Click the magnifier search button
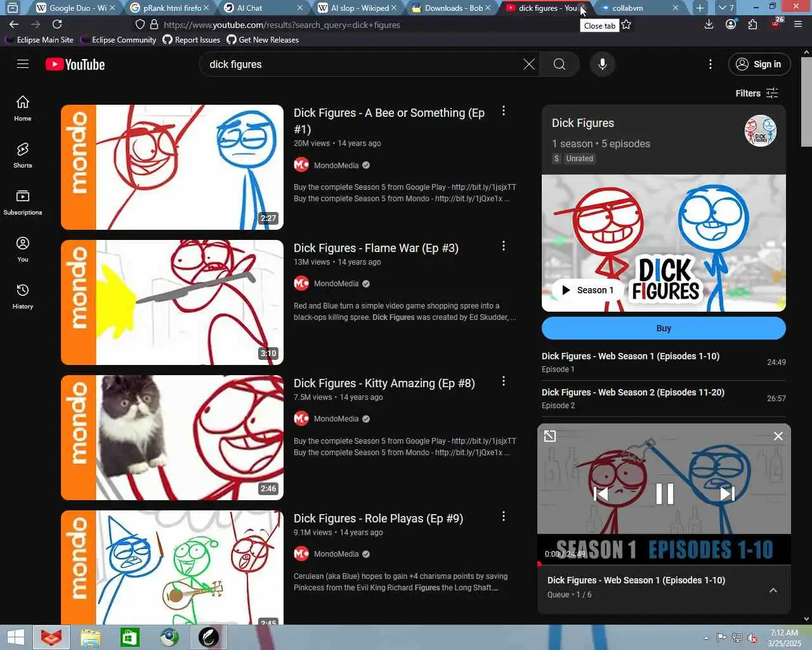This screenshot has height=650, width=812. (x=560, y=64)
